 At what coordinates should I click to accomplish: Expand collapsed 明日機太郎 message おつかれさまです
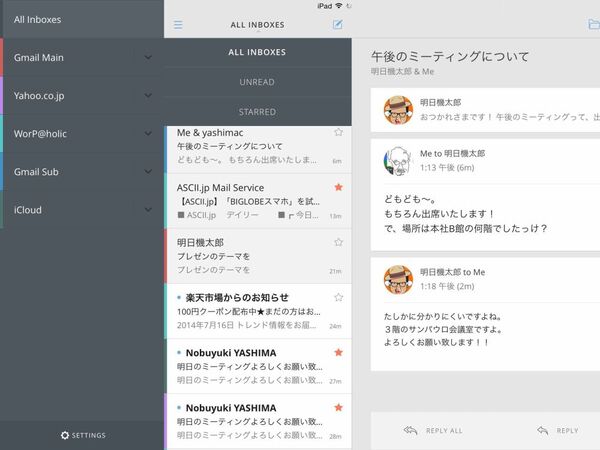pos(485,110)
